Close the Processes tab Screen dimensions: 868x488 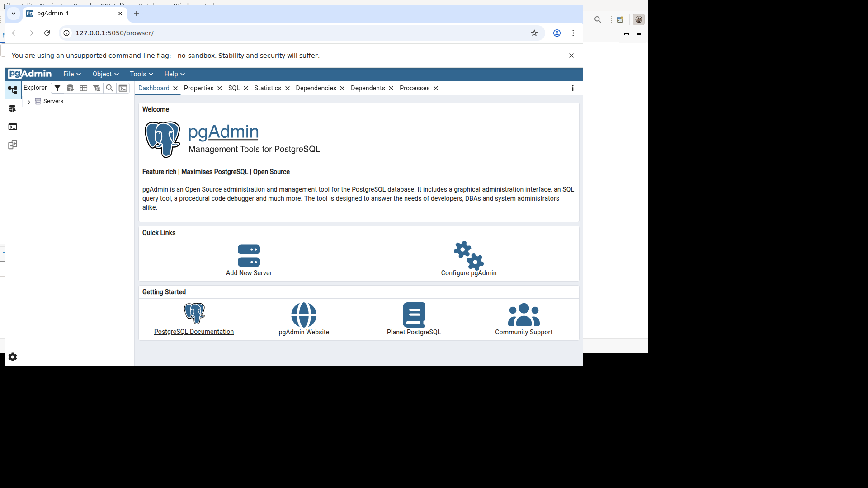[435, 88]
